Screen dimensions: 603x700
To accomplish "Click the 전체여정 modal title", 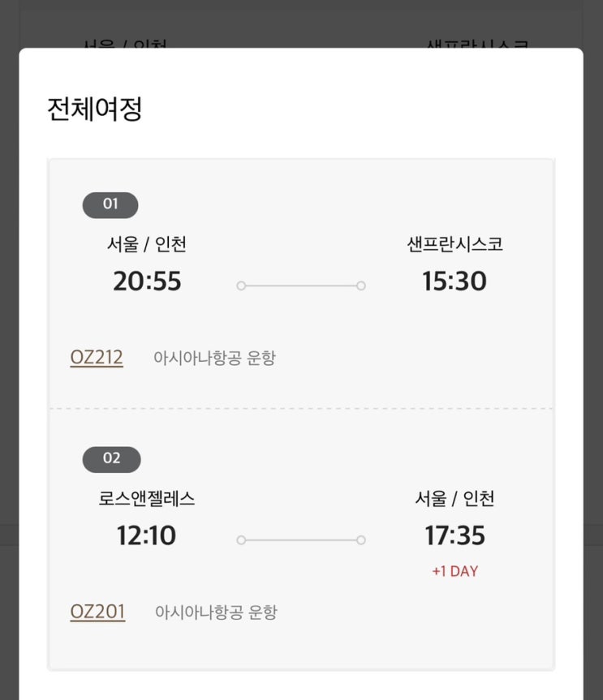I will (x=95, y=109).
